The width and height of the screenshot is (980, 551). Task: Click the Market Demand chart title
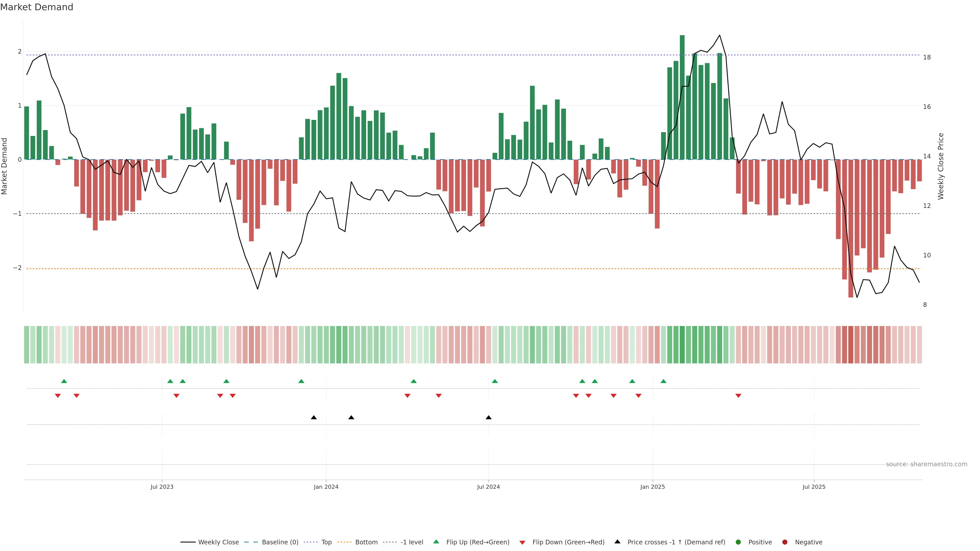coord(36,7)
